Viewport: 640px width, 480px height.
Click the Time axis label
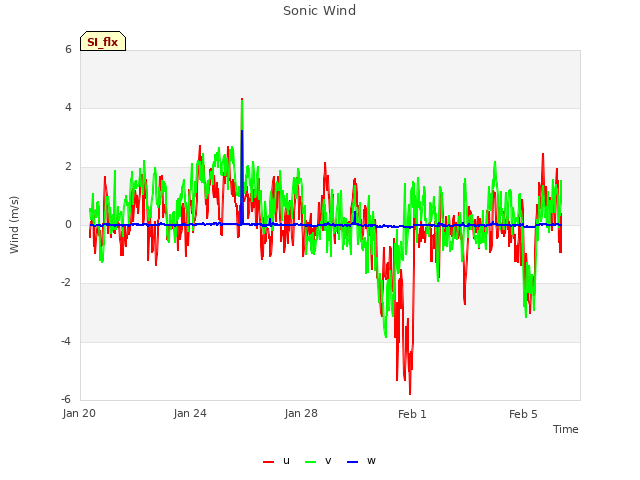point(565,429)
